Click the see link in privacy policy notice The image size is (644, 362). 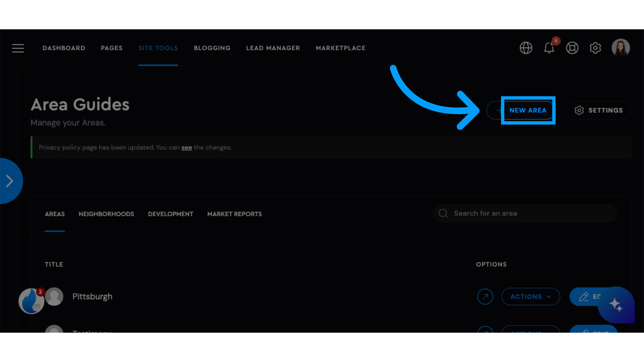coord(186,147)
